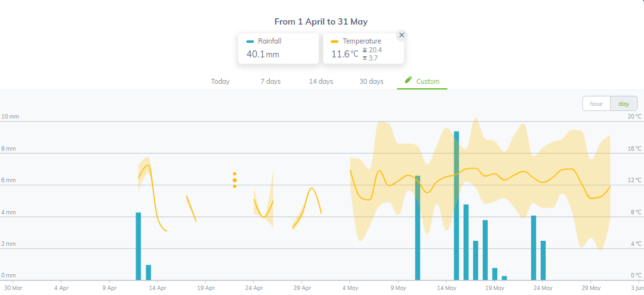Click the yellow Temperature color swatch
The width and height of the screenshot is (644, 295).
[335, 42]
